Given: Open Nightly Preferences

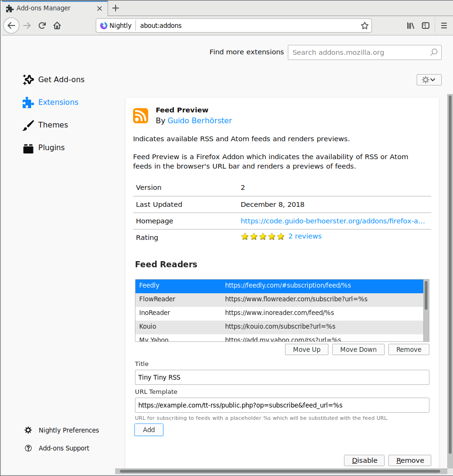Looking at the screenshot, I should pos(62,430).
